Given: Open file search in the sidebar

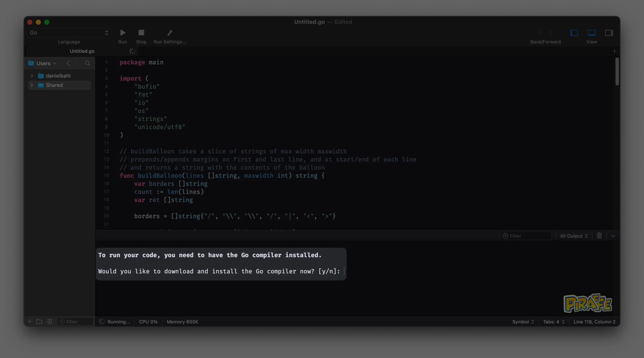Looking at the screenshot, I should [x=87, y=63].
